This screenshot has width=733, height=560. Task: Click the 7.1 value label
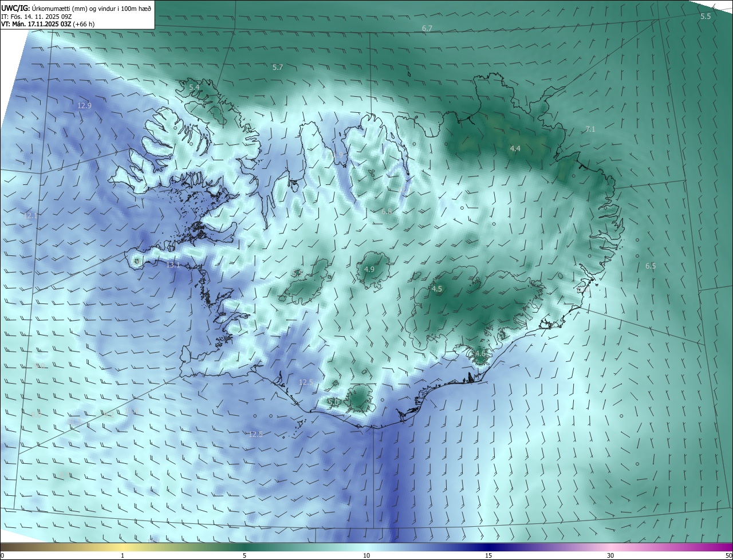(590, 129)
